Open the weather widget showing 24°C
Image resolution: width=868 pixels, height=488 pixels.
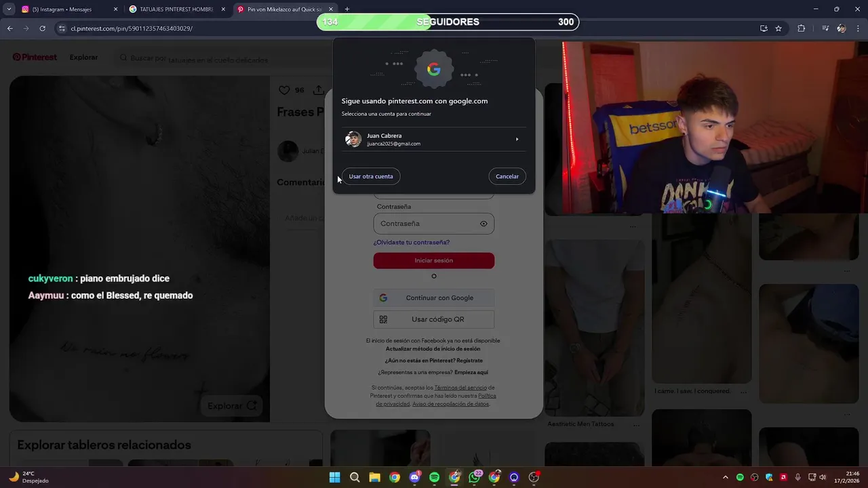coord(28,477)
